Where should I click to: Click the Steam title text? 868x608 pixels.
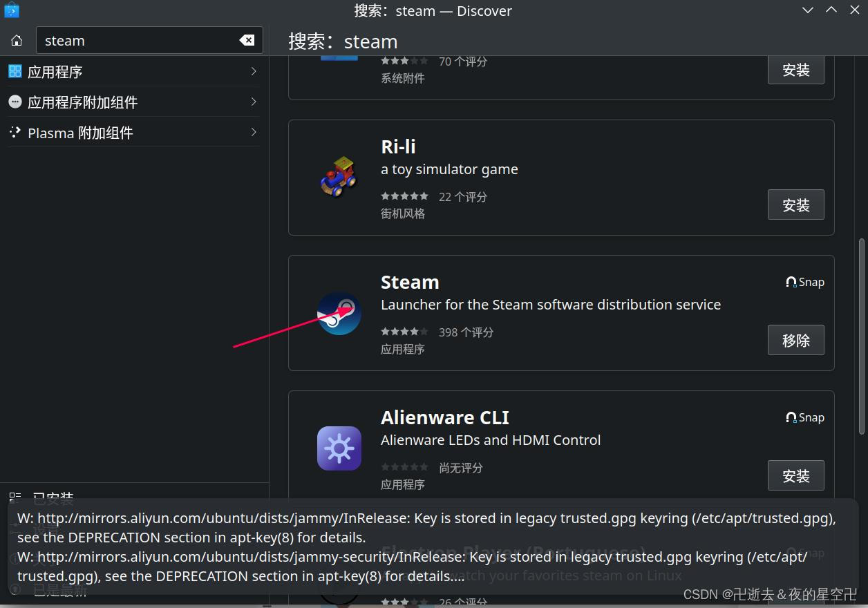click(x=410, y=282)
